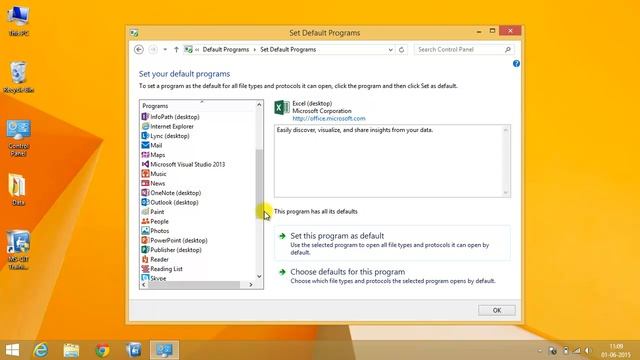Click the Default Programs breadcrumb

pyautogui.click(x=226, y=49)
